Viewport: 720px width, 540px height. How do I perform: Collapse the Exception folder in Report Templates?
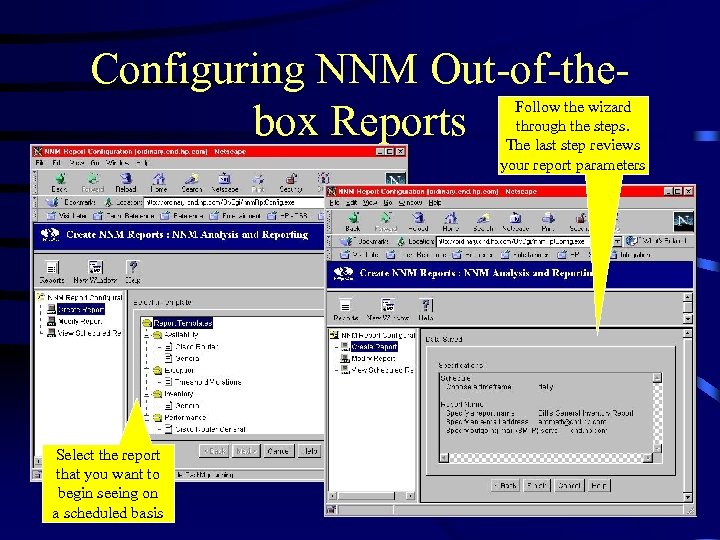[147, 370]
